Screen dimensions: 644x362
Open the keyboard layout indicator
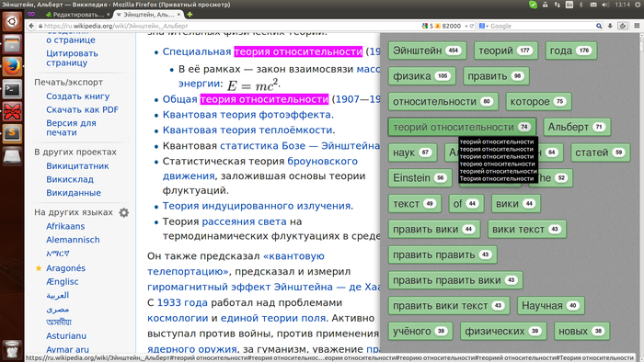pos(569,5)
